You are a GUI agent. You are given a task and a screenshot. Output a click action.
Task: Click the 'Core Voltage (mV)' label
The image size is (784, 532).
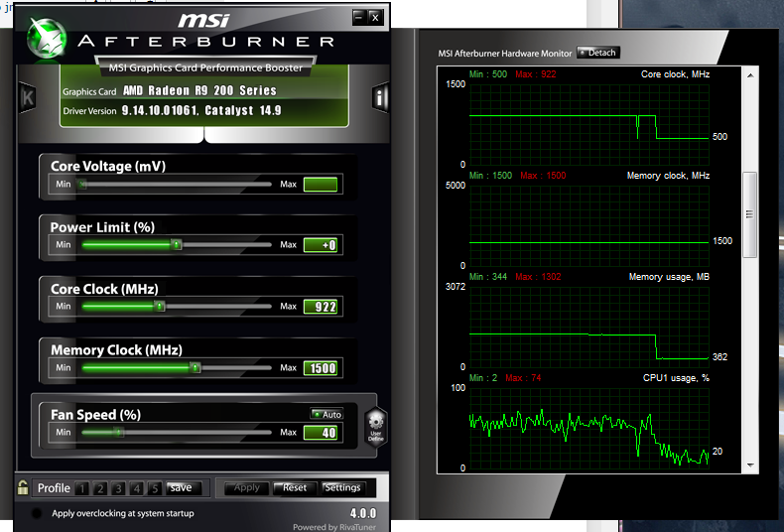pos(108,166)
